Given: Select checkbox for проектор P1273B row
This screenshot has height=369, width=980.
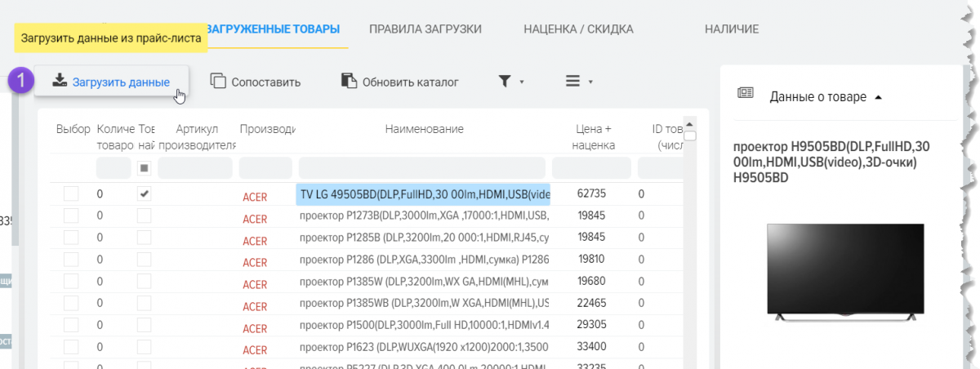Looking at the screenshot, I should 71,216.
